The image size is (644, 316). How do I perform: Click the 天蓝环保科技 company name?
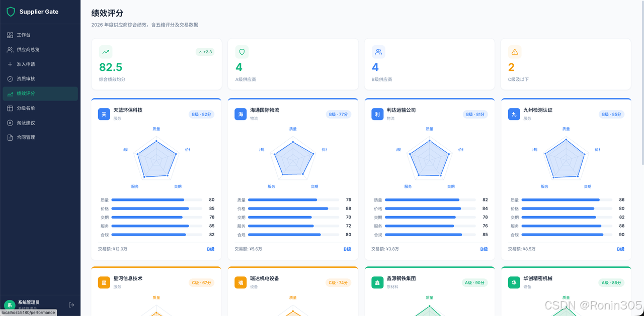pos(128,110)
